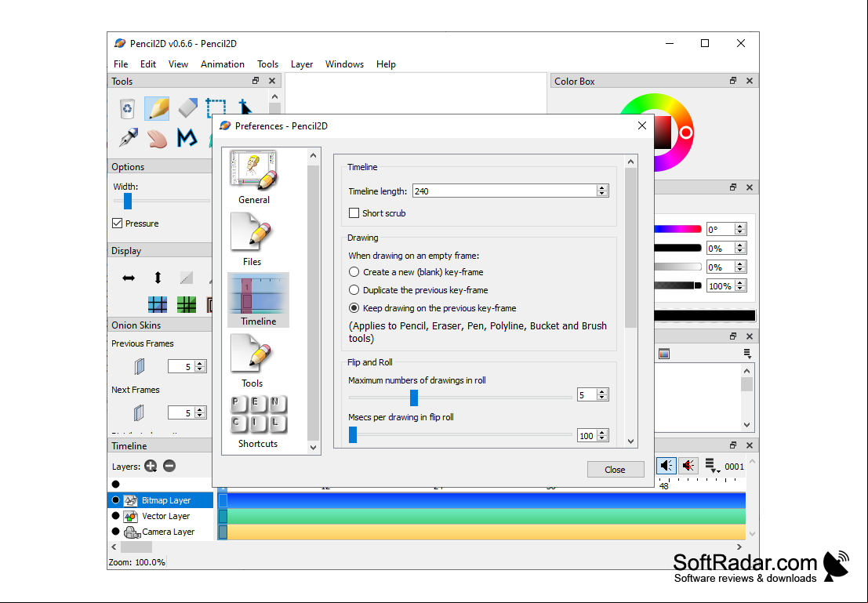Increase the hue degree value stepper
868x603 pixels.
click(x=740, y=227)
